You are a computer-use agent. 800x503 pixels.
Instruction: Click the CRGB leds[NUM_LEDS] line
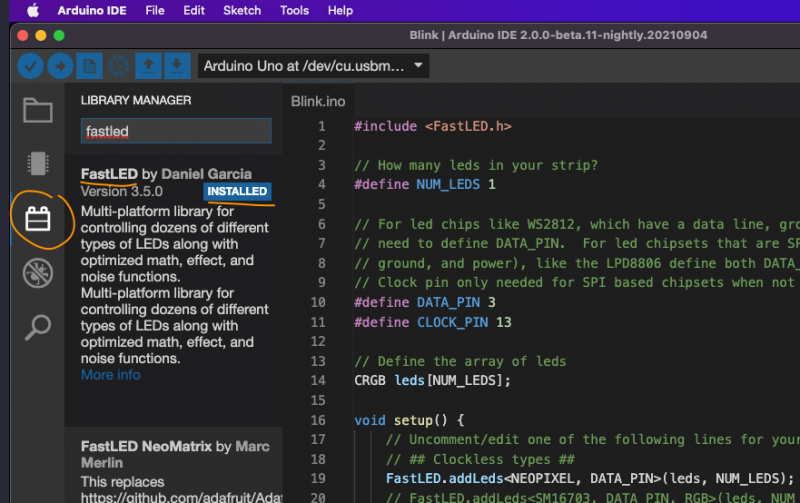(432, 381)
